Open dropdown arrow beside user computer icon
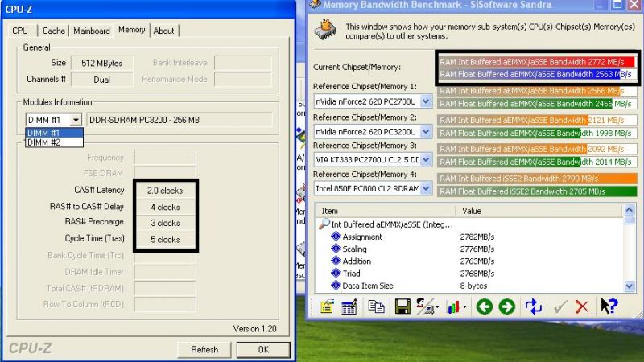 (437, 307)
